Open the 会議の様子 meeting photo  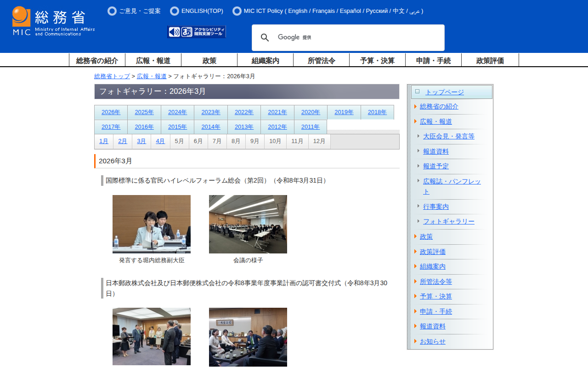[x=248, y=224]
